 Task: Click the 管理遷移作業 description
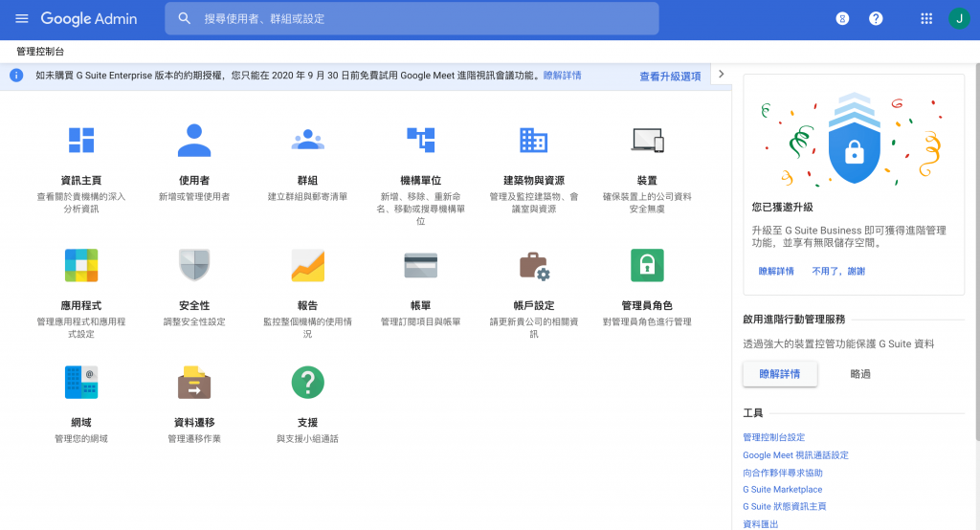pos(194,438)
